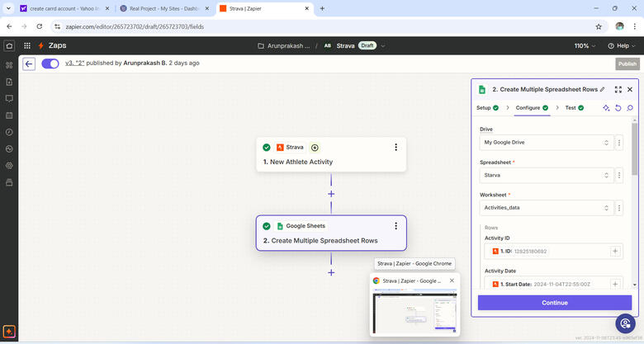The width and height of the screenshot is (644, 344).
Task: Open the sidebar file details icon
Action: point(9,82)
